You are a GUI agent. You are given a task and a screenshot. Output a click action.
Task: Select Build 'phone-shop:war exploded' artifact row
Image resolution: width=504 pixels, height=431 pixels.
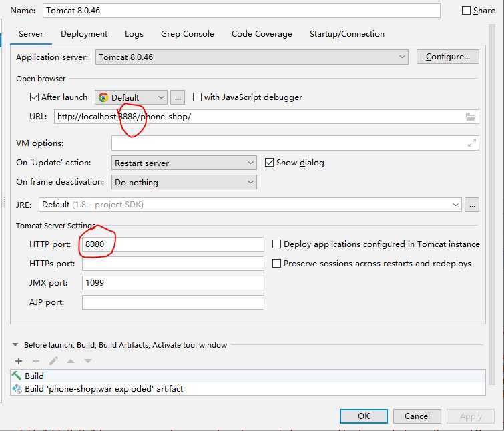pos(248,388)
